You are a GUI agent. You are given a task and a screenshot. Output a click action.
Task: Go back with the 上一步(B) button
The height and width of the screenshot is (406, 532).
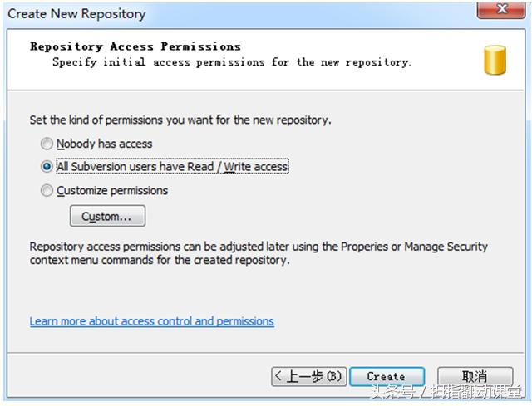tap(308, 377)
